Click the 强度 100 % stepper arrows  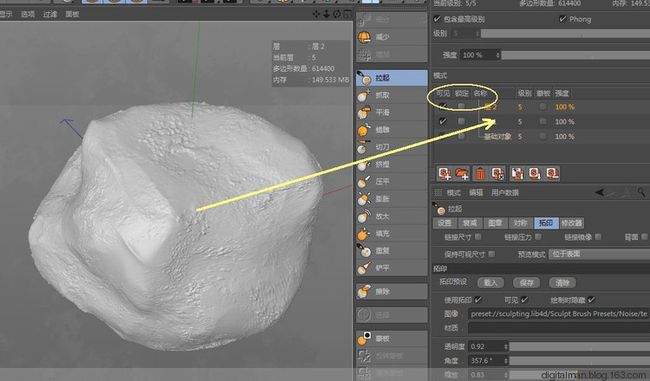[497, 55]
